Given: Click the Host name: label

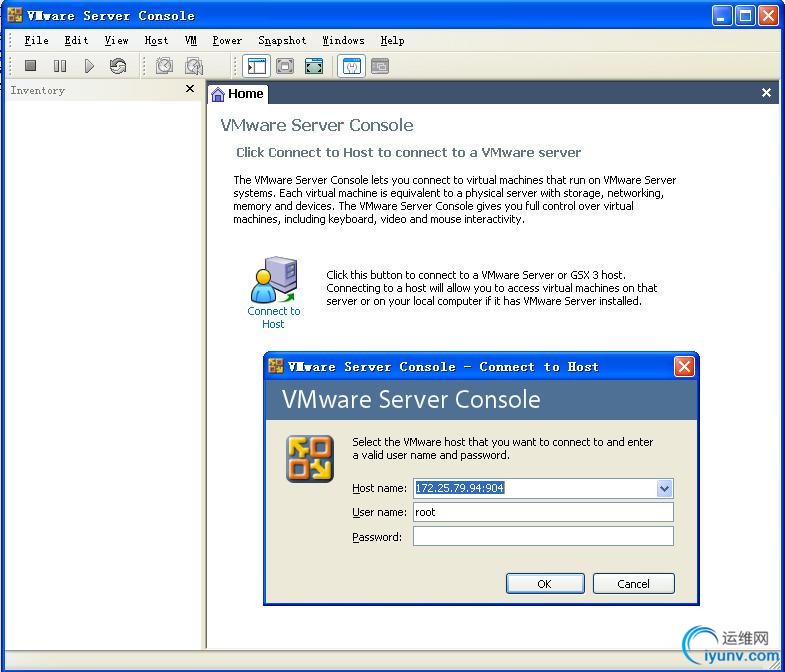Looking at the screenshot, I should [x=379, y=488].
